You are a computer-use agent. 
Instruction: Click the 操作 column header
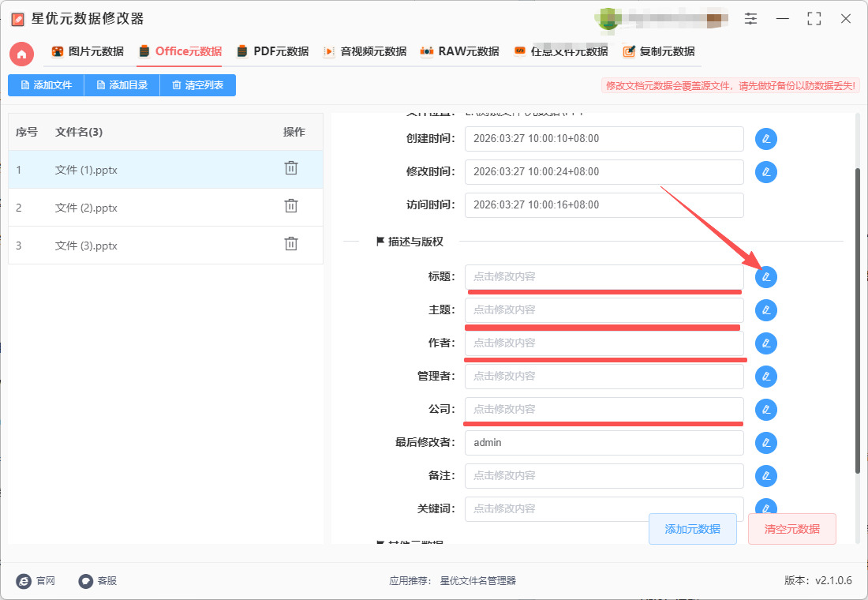click(294, 132)
